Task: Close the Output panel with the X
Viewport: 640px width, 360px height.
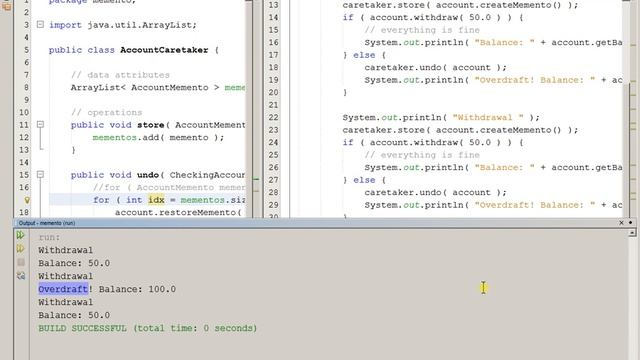Action: click(x=621, y=222)
